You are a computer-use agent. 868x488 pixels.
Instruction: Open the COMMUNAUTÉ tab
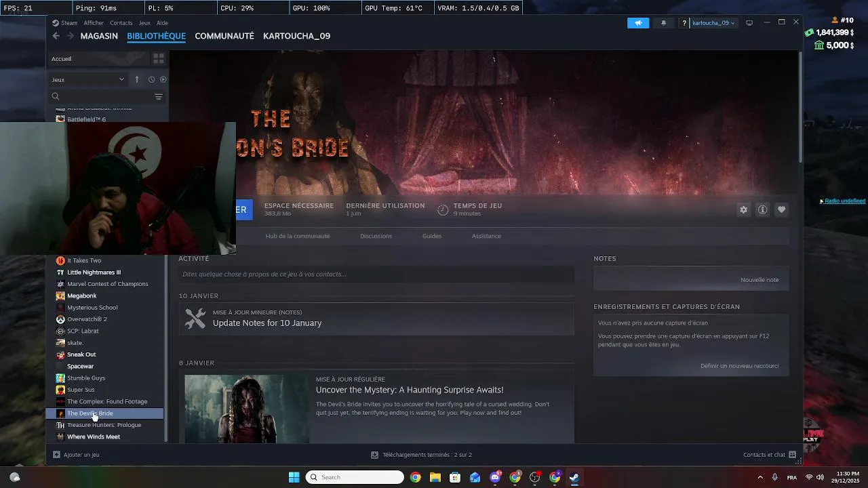(x=224, y=36)
